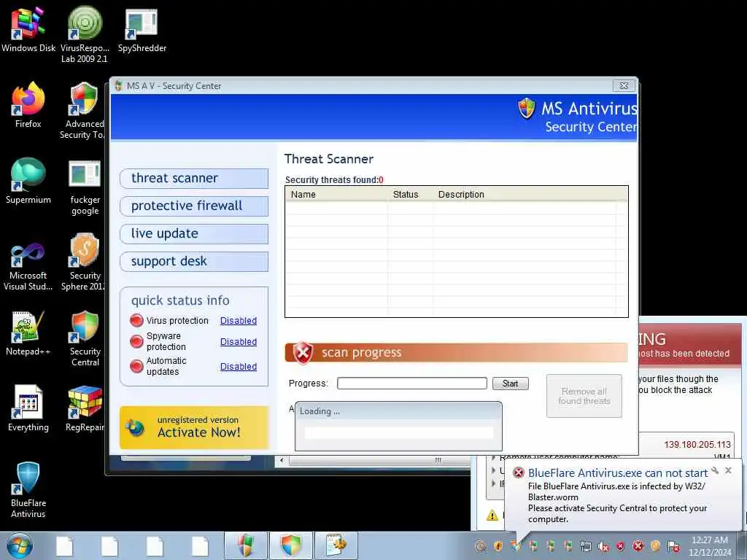Launch the Everything search shortcut
The height and width of the screenshot is (560, 747).
click(x=28, y=408)
